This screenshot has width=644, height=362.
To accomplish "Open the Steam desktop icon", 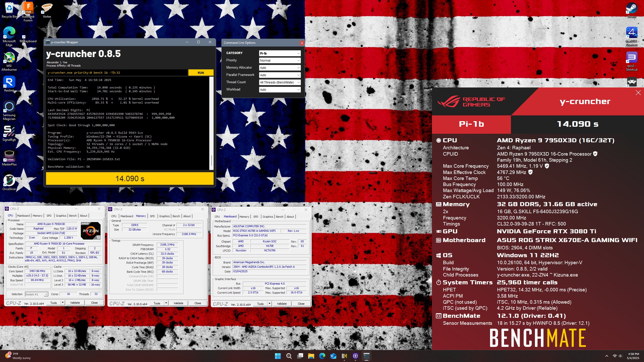I will [x=631, y=10].
